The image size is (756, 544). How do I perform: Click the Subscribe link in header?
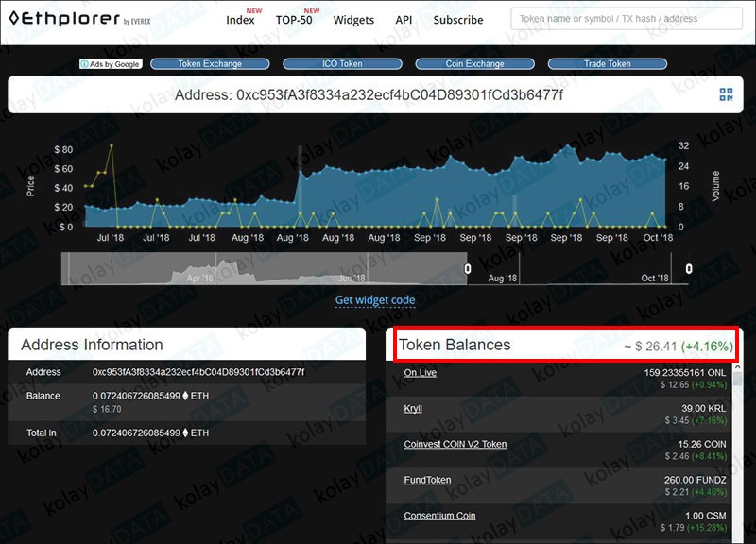457,20
